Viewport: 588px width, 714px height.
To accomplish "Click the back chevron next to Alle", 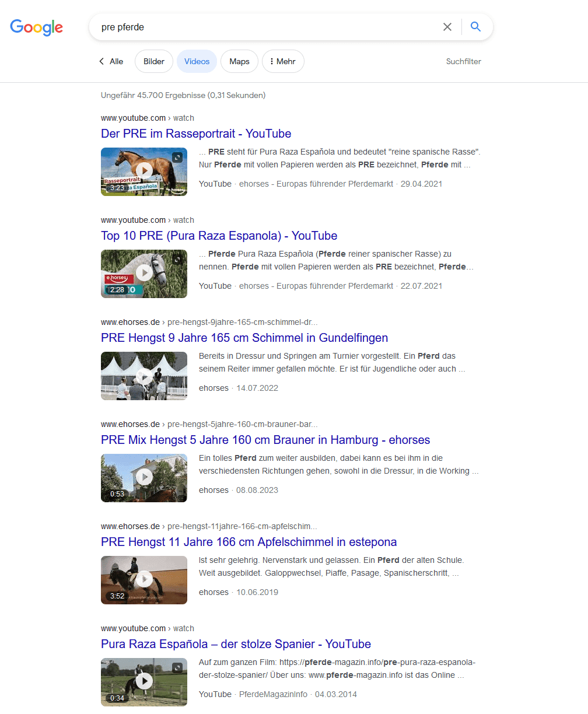I will pyautogui.click(x=101, y=61).
